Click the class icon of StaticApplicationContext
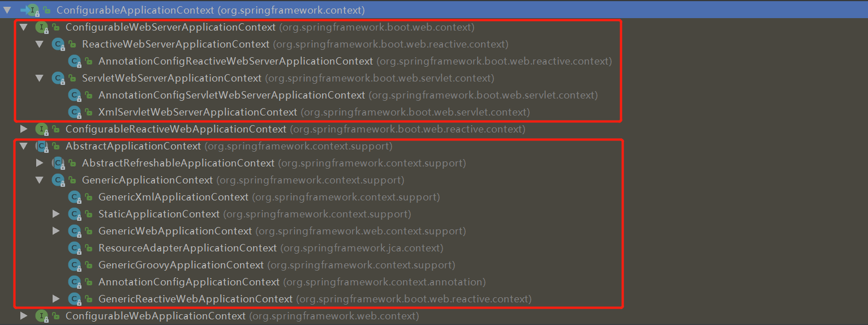This screenshot has height=325, width=868. [74, 214]
